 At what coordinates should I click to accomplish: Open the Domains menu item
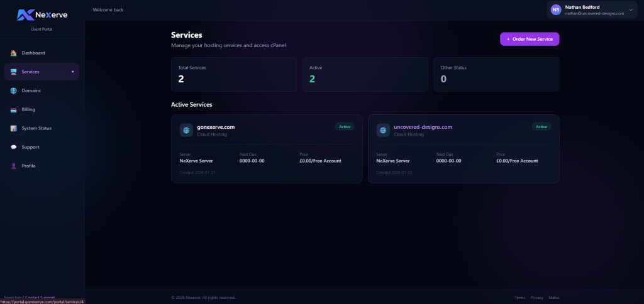pos(31,90)
